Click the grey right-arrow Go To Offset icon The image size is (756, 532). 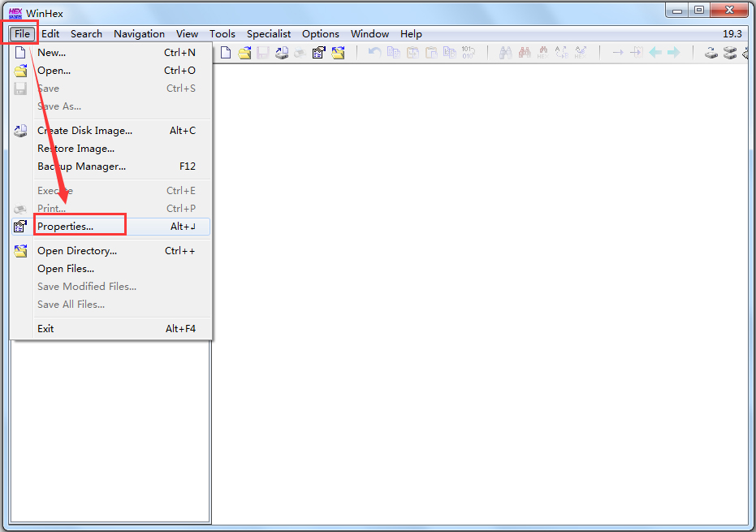click(618, 52)
